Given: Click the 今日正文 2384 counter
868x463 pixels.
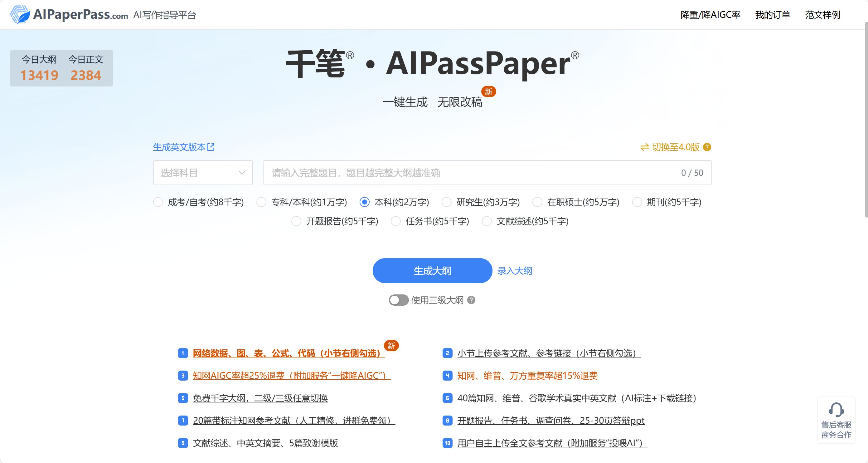Looking at the screenshot, I should [85, 68].
